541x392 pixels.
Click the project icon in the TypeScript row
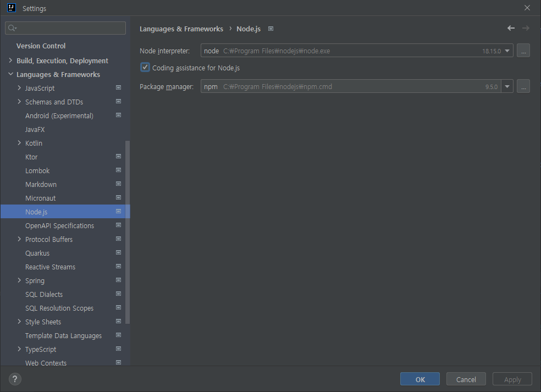coord(118,349)
